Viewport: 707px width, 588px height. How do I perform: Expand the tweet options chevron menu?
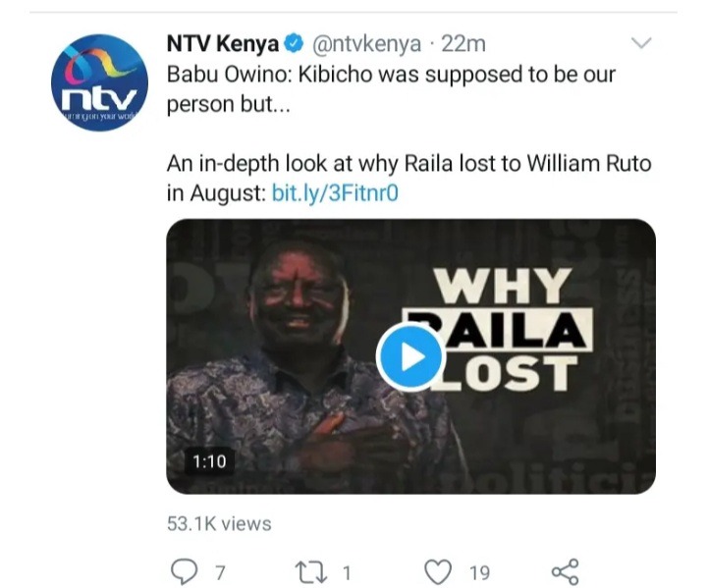click(640, 43)
